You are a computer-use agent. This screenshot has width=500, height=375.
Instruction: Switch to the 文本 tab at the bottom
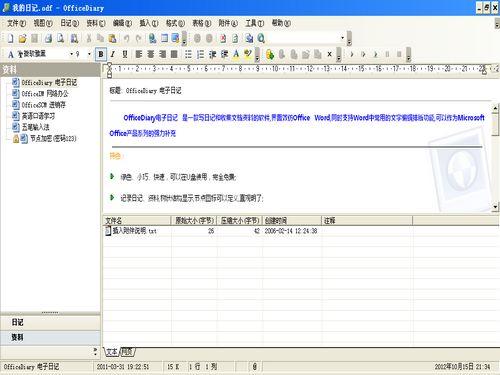point(111,352)
